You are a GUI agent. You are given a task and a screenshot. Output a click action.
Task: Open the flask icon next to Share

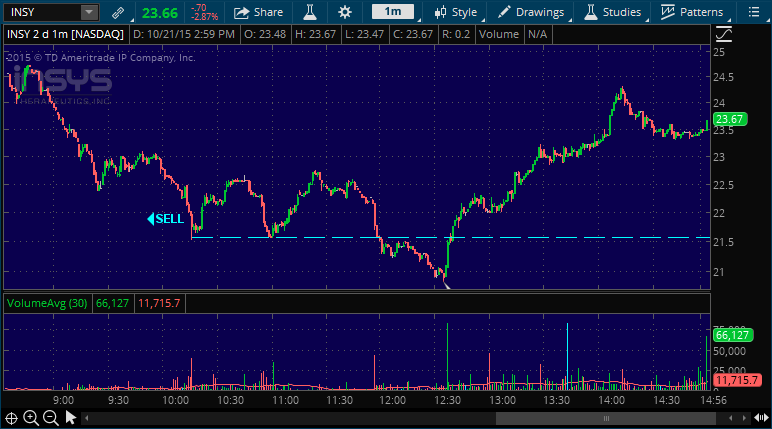pyautogui.click(x=309, y=12)
